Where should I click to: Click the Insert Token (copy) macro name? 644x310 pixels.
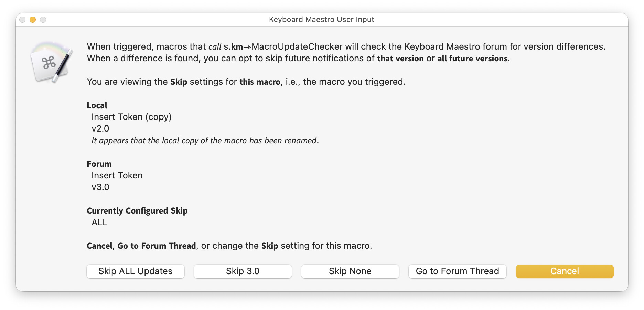point(131,117)
